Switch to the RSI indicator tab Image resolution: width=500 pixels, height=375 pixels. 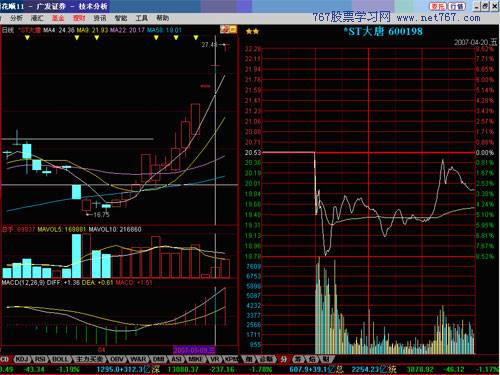40,359
